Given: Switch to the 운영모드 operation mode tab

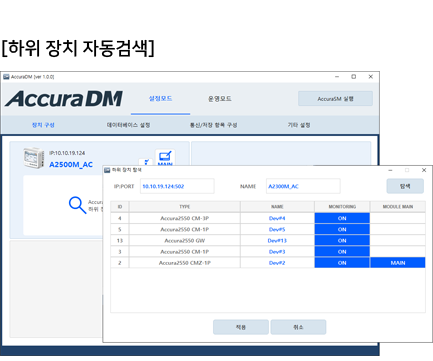Looking at the screenshot, I should (220, 99).
